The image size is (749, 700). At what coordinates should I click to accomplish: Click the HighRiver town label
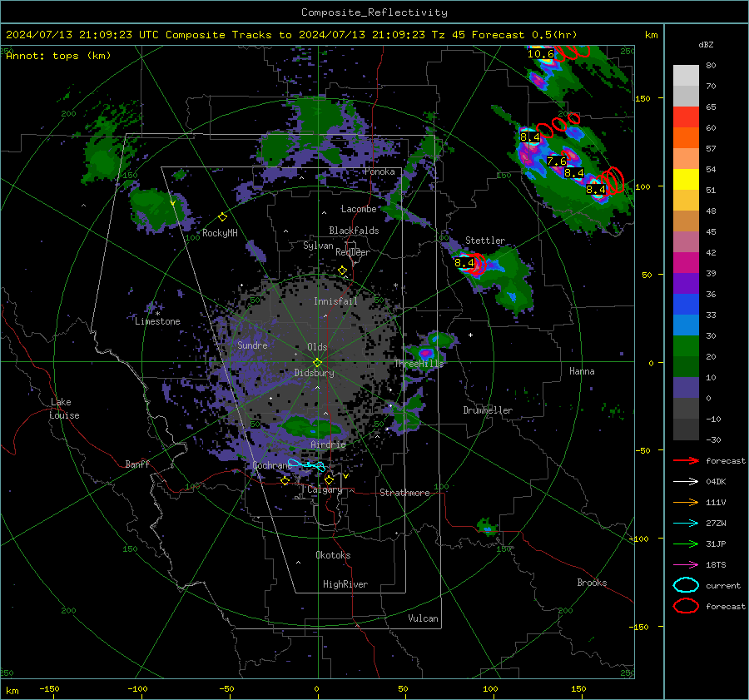345,584
